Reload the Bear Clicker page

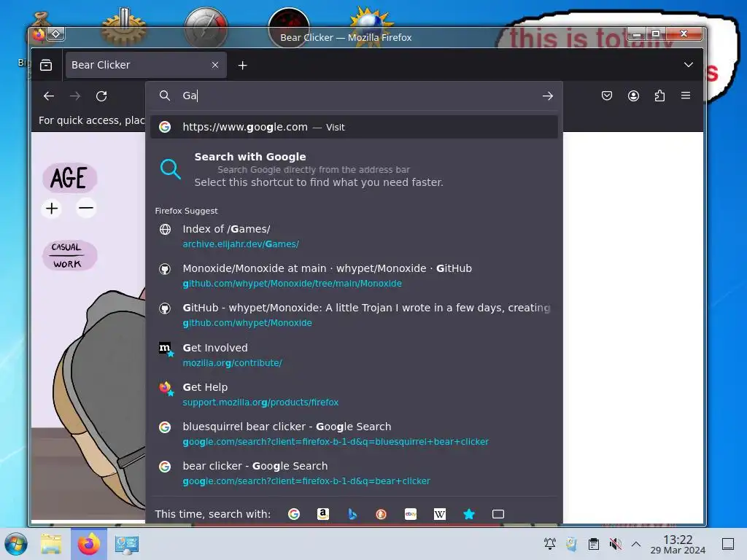(x=101, y=96)
